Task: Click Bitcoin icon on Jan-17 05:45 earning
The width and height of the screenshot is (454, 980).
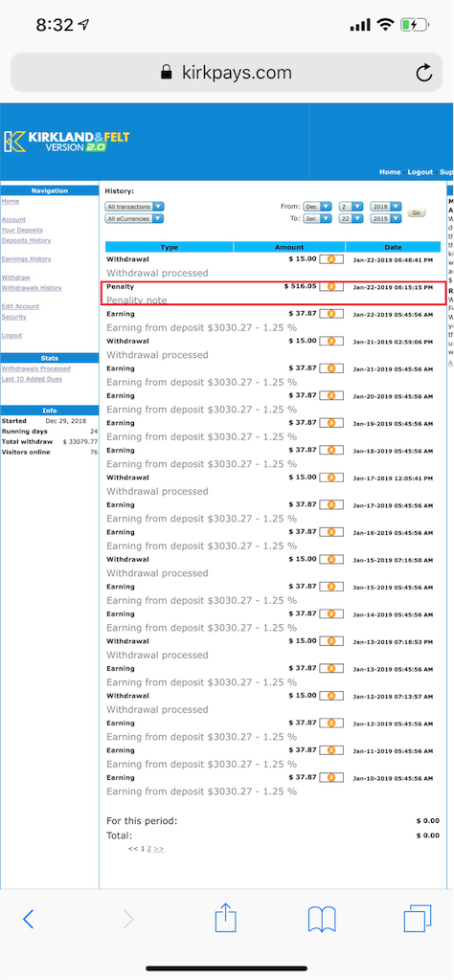Action: (x=331, y=504)
